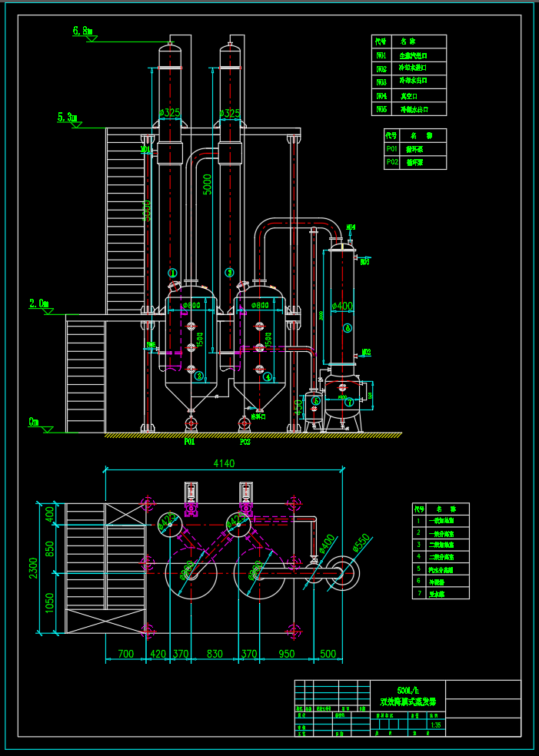Select the 0m ground elevation marker

tap(34, 422)
